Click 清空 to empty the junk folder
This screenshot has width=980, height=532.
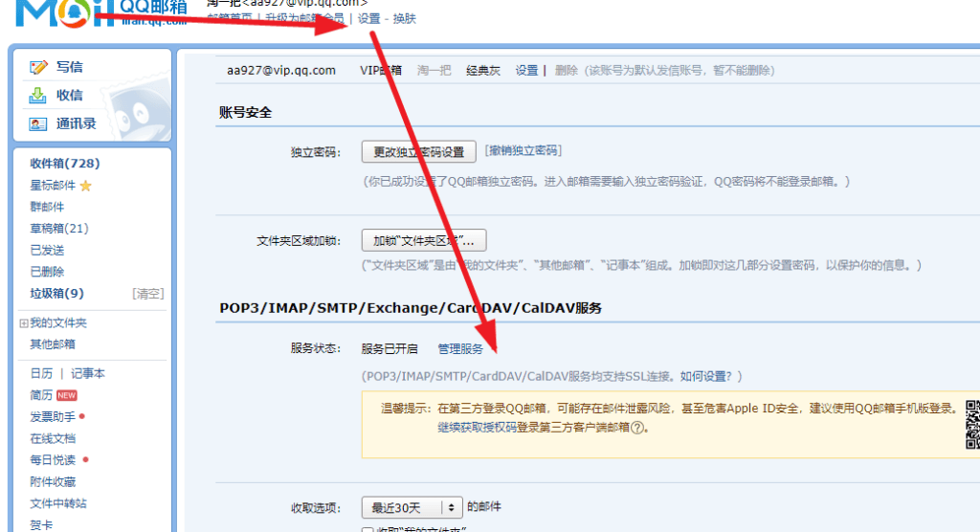(x=147, y=294)
